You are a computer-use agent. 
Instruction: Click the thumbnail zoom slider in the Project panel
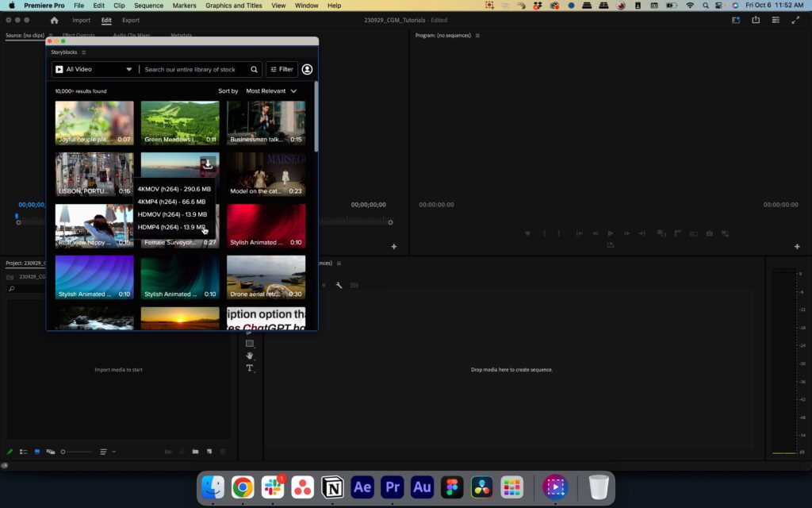[x=63, y=451]
